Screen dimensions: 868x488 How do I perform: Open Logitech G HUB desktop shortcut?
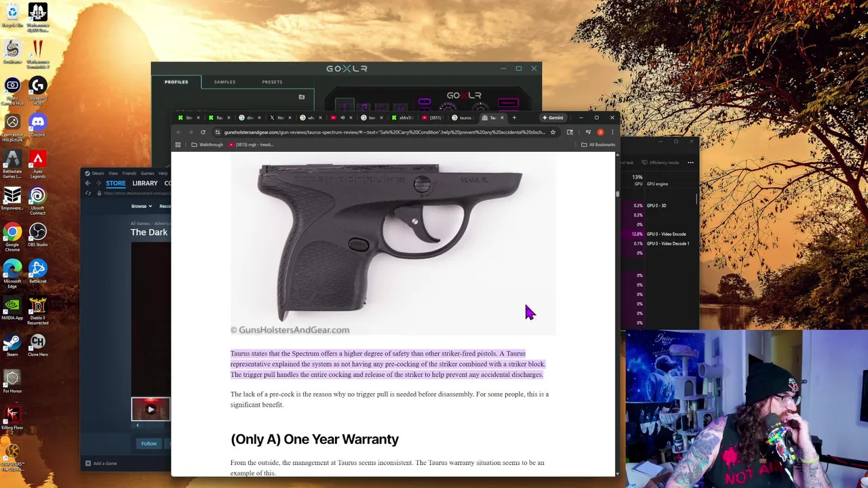[x=38, y=90]
